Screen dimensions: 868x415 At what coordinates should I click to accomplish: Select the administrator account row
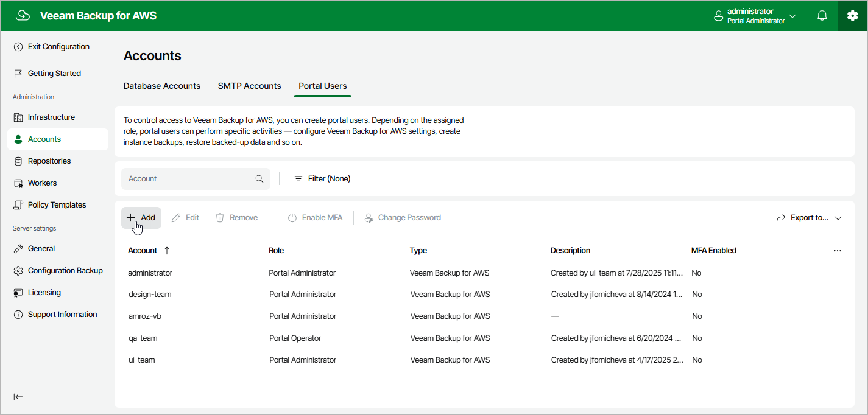485,273
